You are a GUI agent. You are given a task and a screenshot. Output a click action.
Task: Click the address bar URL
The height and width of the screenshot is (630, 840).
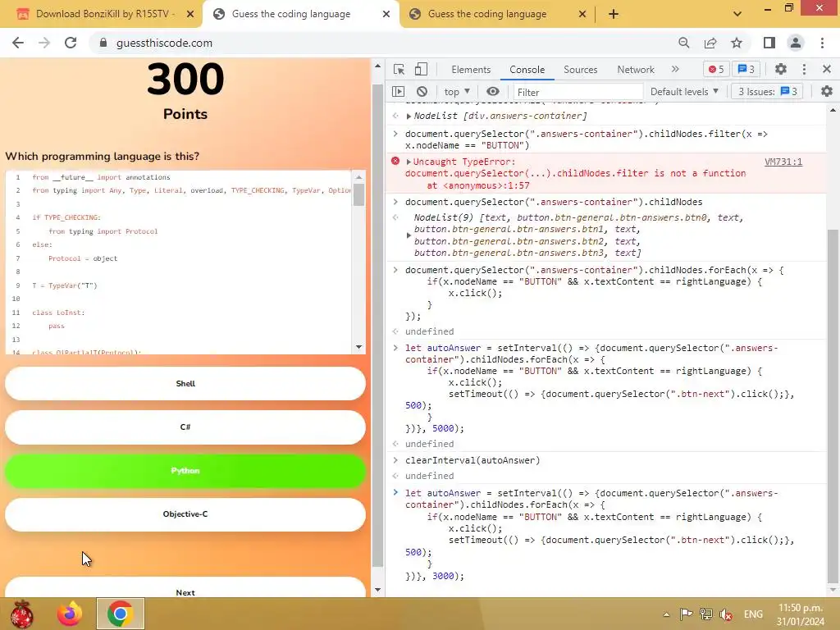(164, 43)
